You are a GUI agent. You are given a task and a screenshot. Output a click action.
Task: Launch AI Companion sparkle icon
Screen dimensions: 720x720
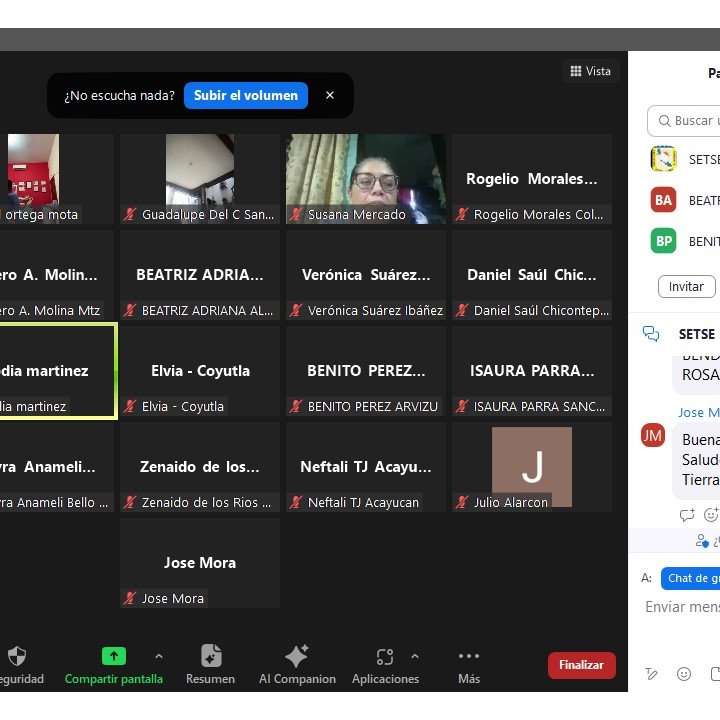coord(297,657)
